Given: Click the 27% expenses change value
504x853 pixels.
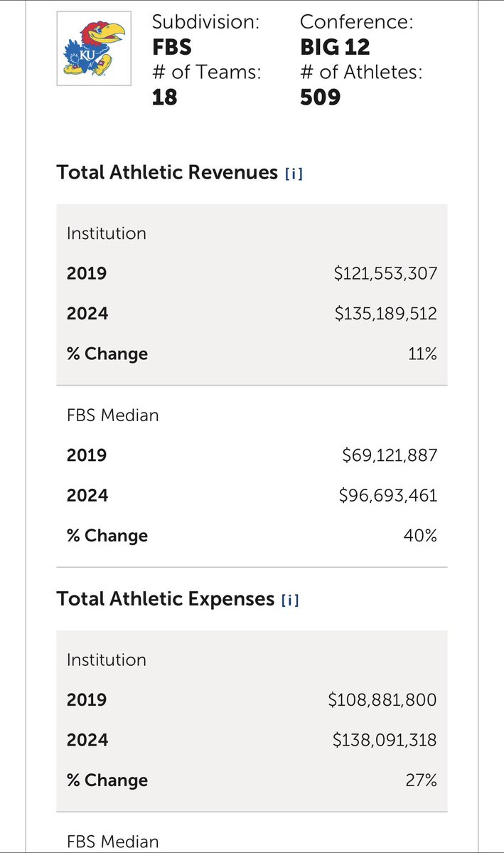Looking at the screenshot, I should click(x=422, y=780).
